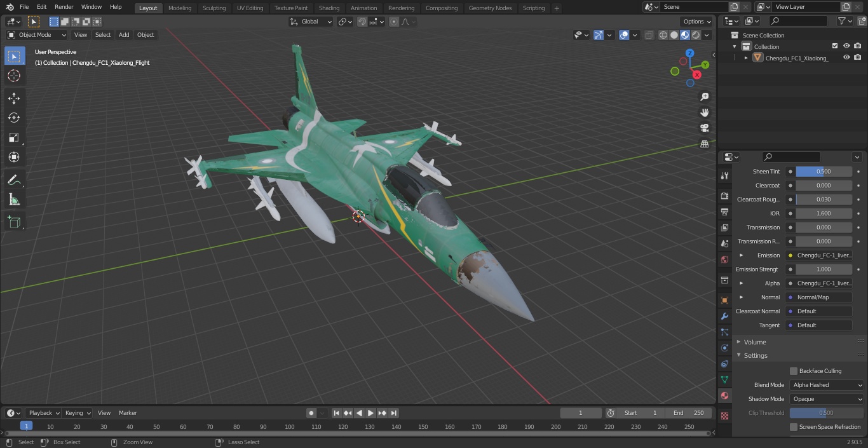
Task: Uncheck Collection exclude checkbox in outliner
Action: (x=835, y=46)
